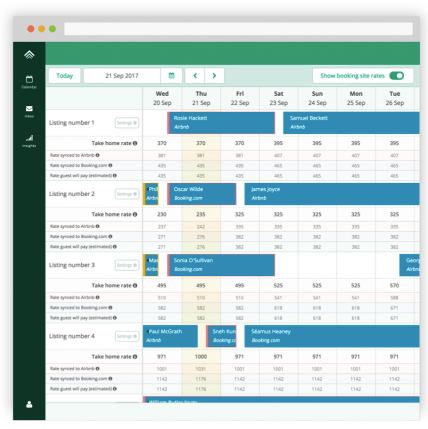Click Listing 2 take home rate 235 on Thu
This screenshot has height=429, width=428.
(201, 214)
